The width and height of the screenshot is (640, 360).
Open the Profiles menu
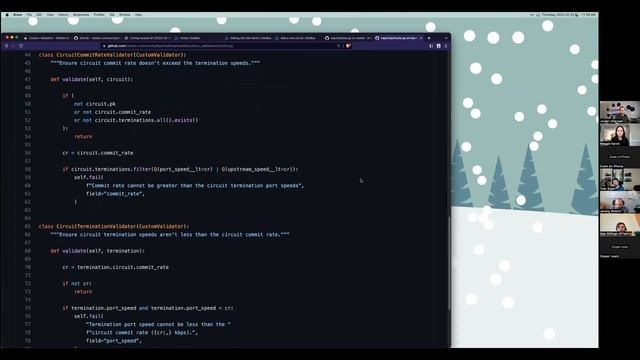[x=99, y=15]
